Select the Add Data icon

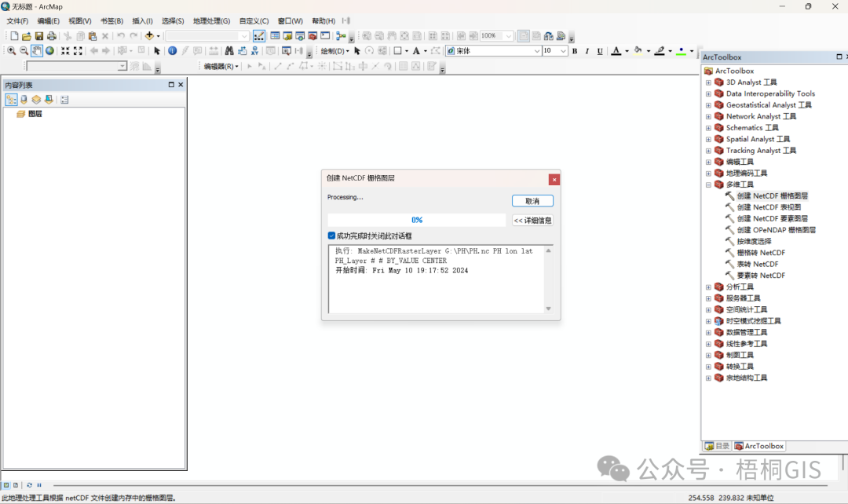click(x=149, y=36)
